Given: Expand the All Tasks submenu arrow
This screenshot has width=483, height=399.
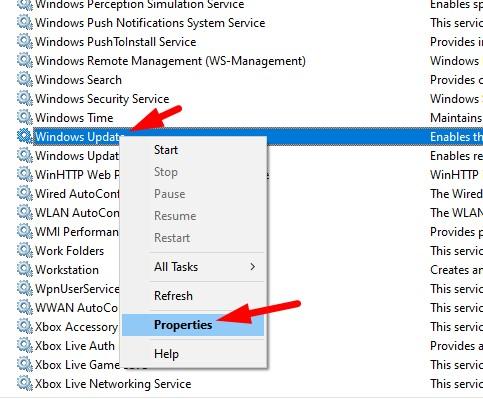Looking at the screenshot, I should coord(252,267).
